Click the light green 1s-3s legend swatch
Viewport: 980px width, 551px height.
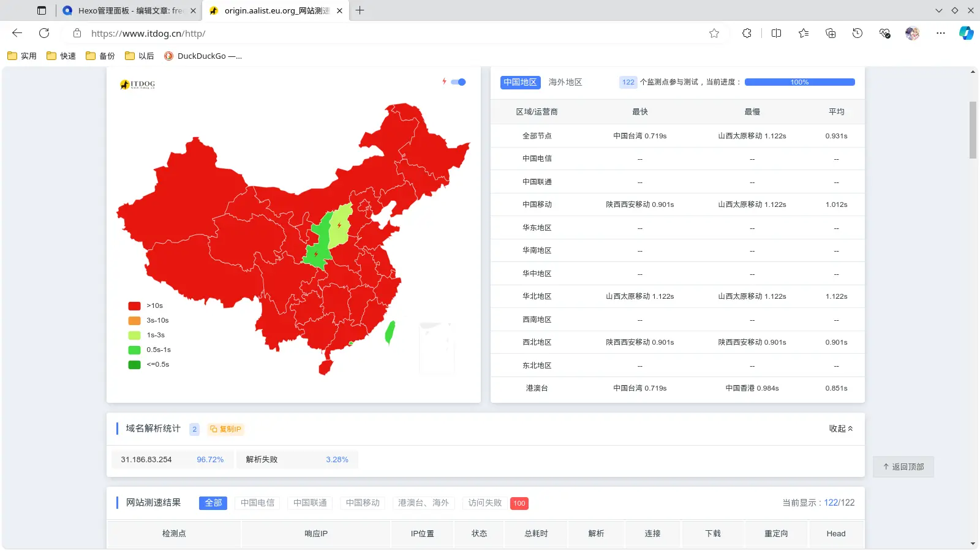pyautogui.click(x=134, y=335)
